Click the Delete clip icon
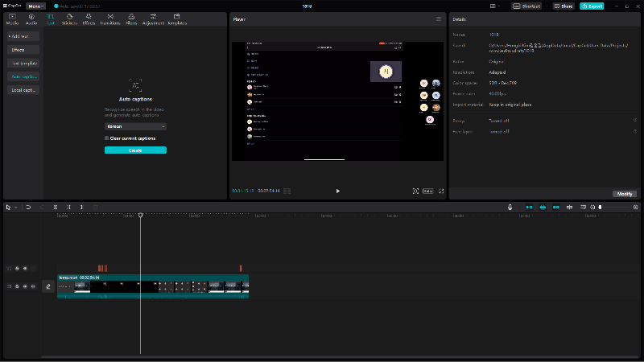 coord(95,208)
